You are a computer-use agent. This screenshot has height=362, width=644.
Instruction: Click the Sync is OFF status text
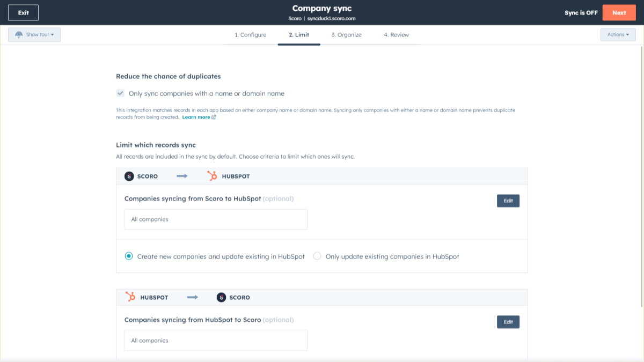tap(581, 13)
